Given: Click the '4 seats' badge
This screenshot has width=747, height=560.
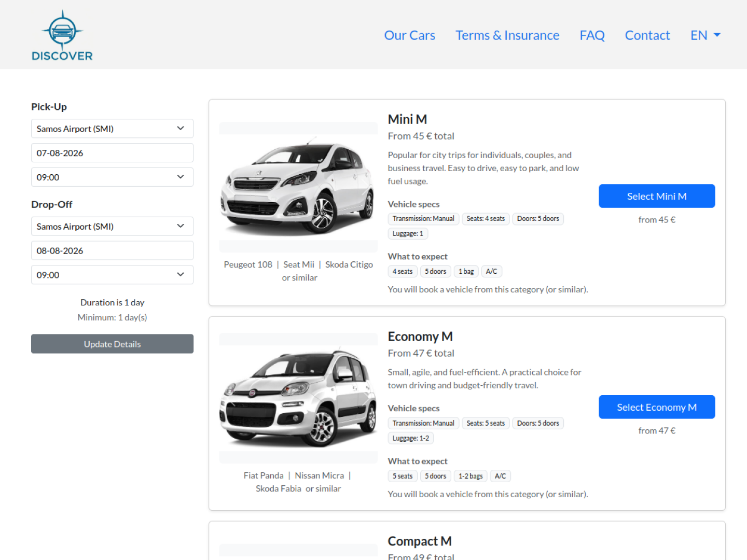Looking at the screenshot, I should (x=403, y=272).
